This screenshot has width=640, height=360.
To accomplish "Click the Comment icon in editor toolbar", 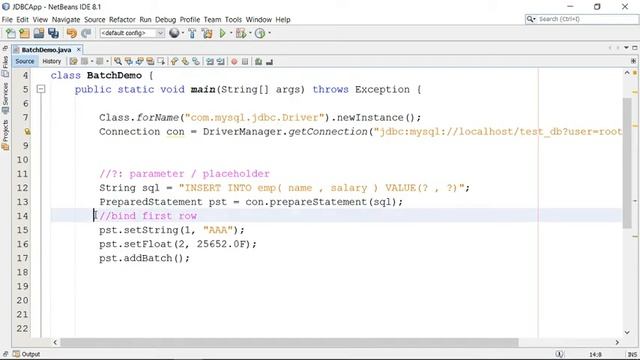I will (x=258, y=62).
